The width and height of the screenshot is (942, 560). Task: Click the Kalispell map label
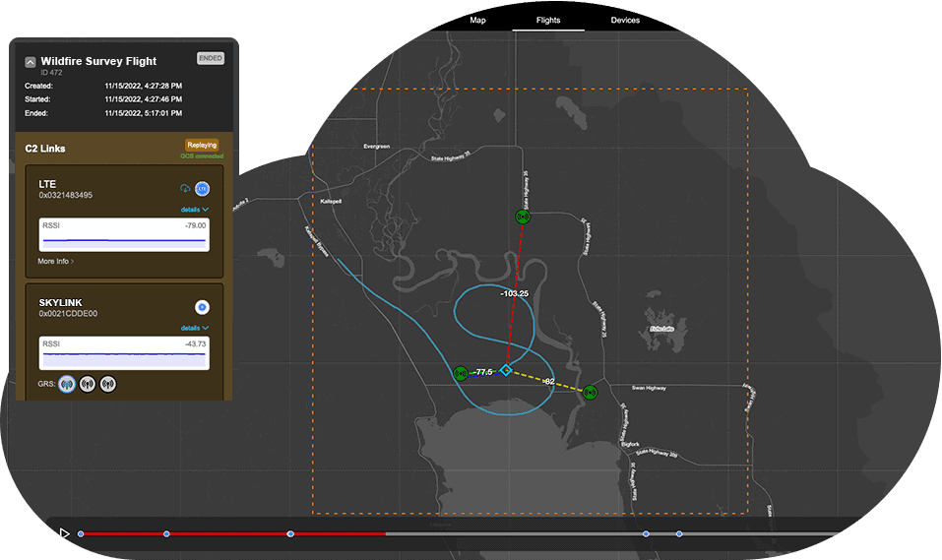pyautogui.click(x=331, y=202)
